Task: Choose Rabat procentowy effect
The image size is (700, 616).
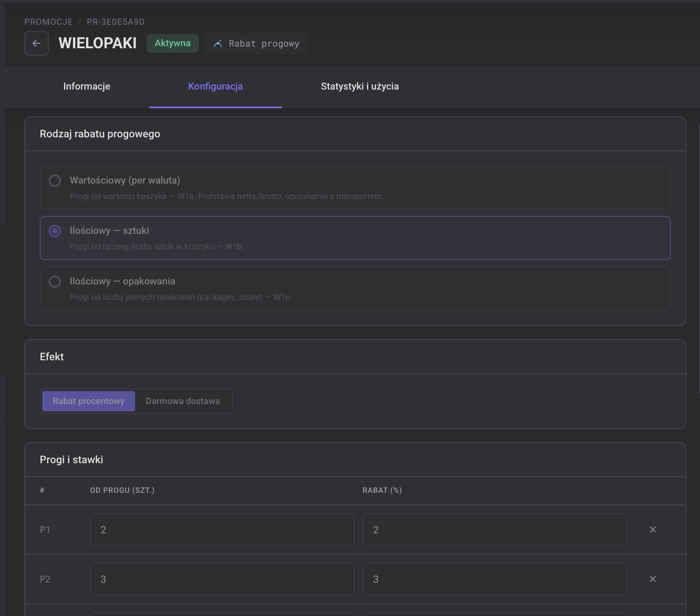Action: coord(88,401)
